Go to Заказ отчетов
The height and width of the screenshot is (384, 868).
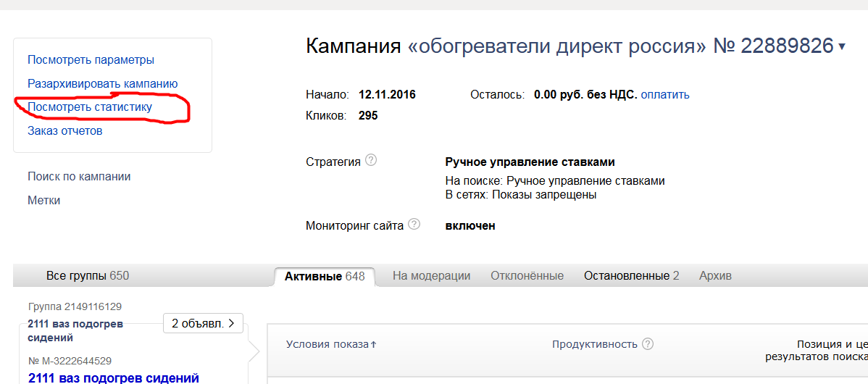coord(65,131)
